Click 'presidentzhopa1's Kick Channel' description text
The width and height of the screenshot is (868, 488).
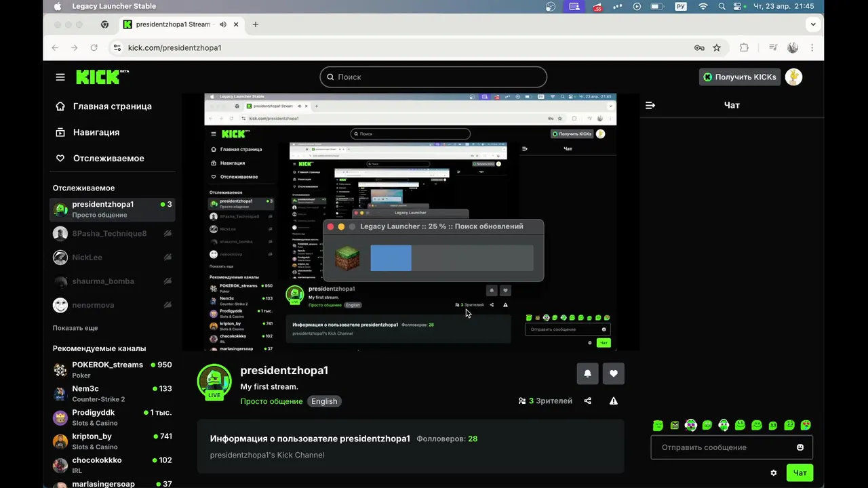pos(267,455)
